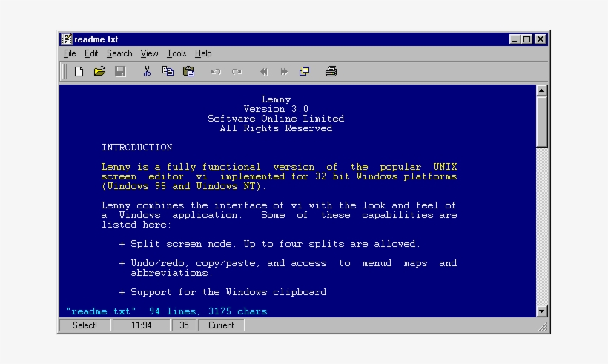Open a file with the folder icon
The width and height of the screenshot is (608, 364).
pyautogui.click(x=99, y=71)
